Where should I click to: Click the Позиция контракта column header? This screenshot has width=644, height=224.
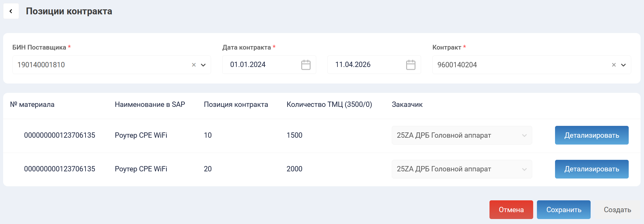(236, 104)
